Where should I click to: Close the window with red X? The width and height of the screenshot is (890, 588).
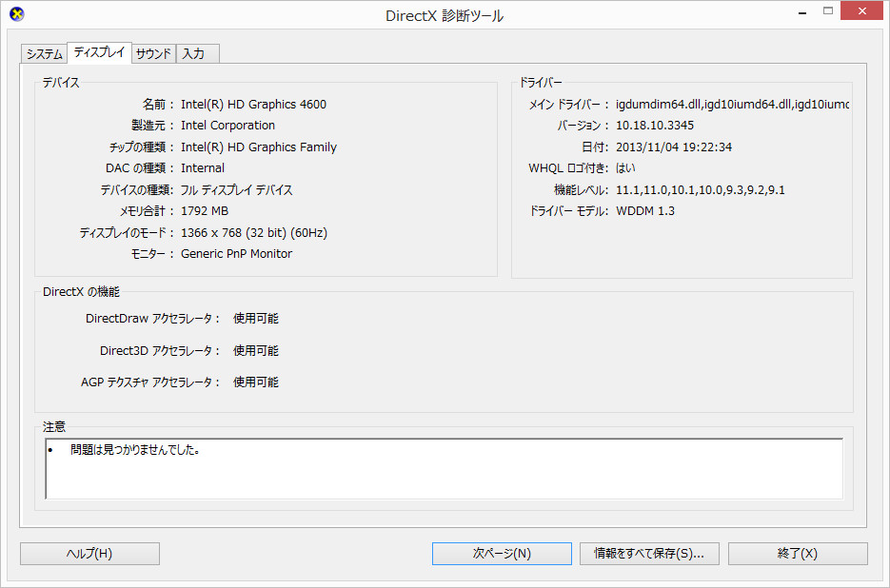coord(861,11)
